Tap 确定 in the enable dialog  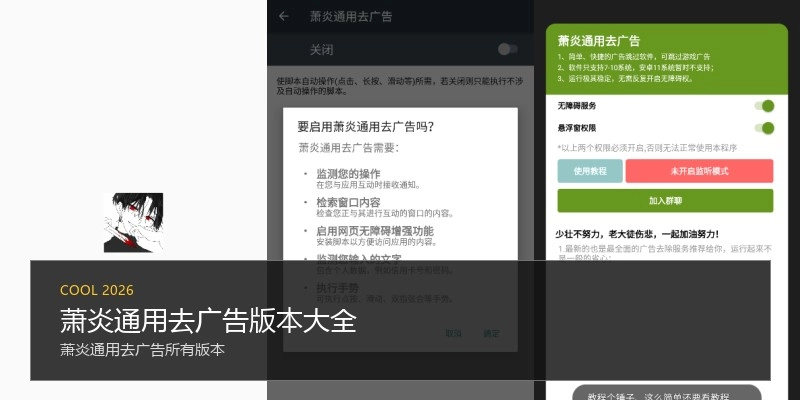[x=491, y=334]
